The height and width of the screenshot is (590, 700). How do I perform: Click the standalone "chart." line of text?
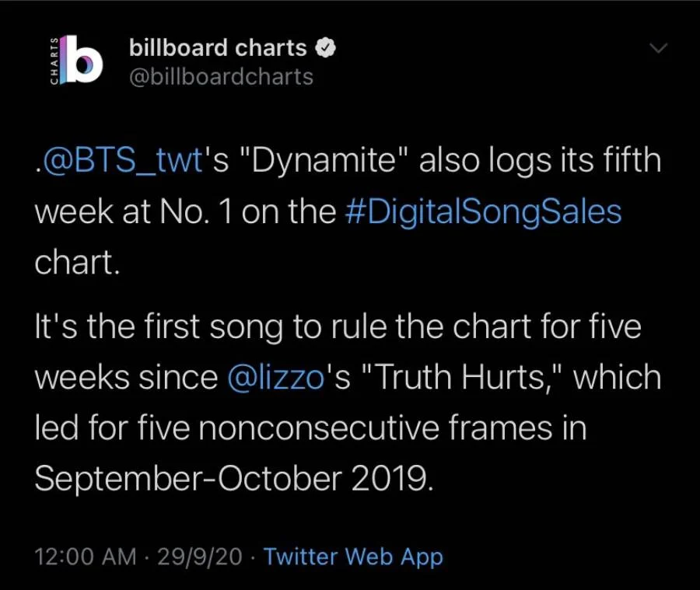pos(78,262)
